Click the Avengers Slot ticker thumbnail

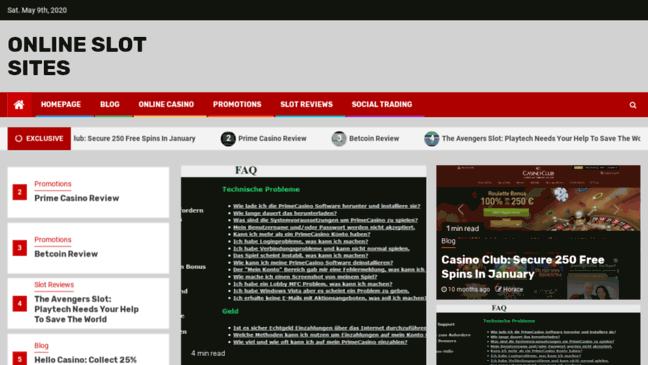coord(431,138)
